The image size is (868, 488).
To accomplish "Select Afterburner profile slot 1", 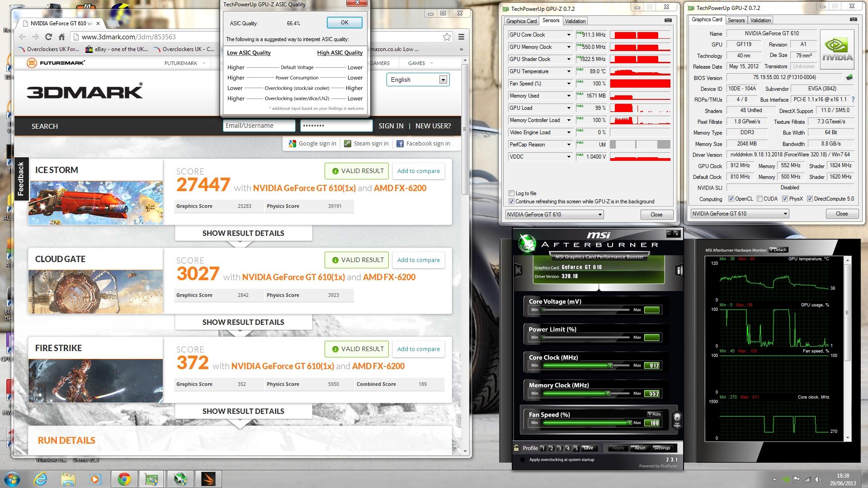I will pyautogui.click(x=543, y=448).
